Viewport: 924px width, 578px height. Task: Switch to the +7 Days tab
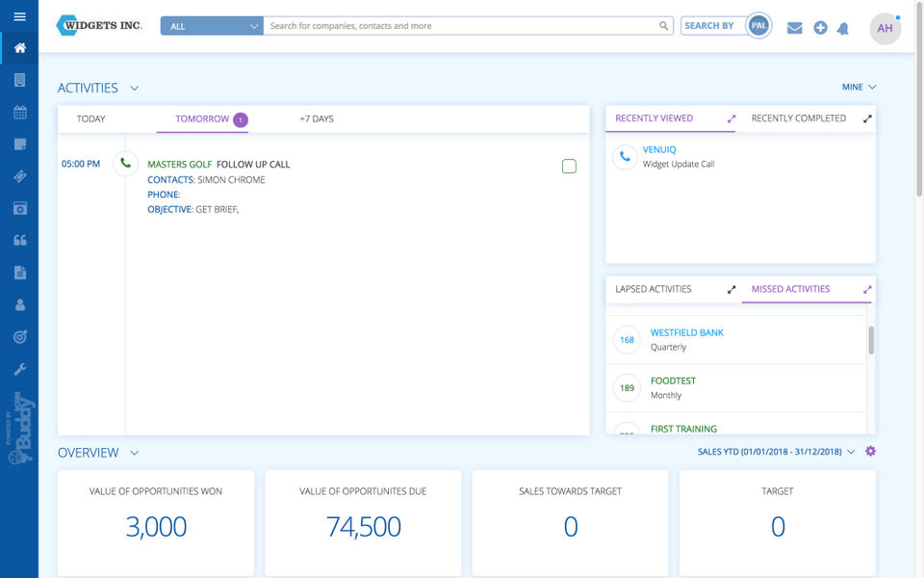(x=317, y=118)
